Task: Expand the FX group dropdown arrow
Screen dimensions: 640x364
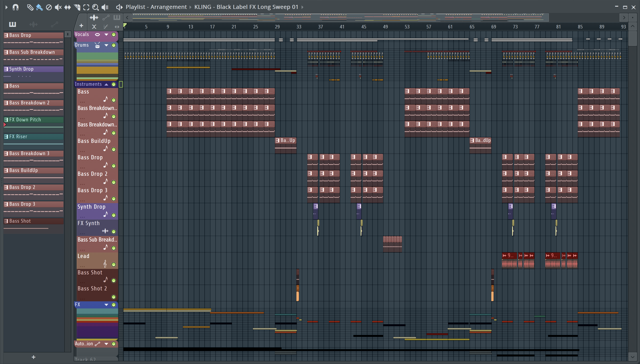Action: [106, 305]
